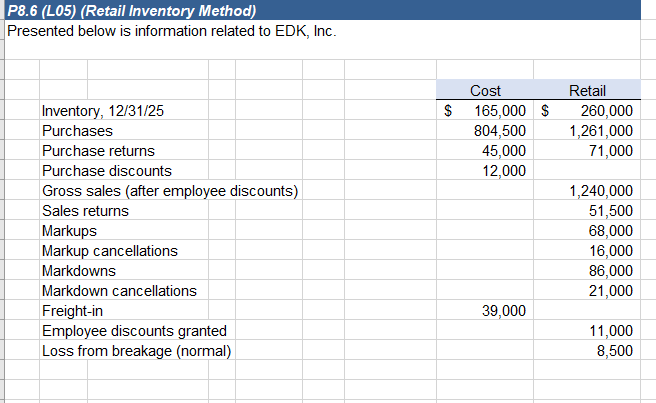Click the Employee discounts granted label
656x403 pixels.
coord(134,331)
